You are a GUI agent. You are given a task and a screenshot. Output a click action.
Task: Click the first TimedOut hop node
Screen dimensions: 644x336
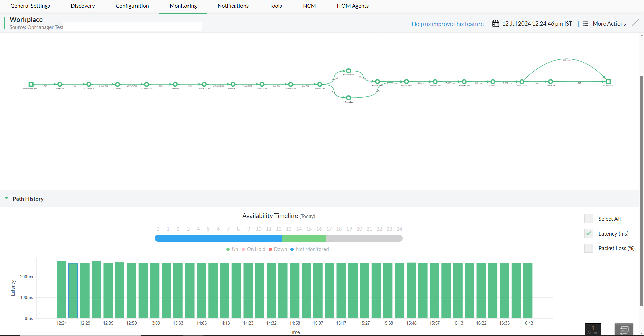point(60,84)
